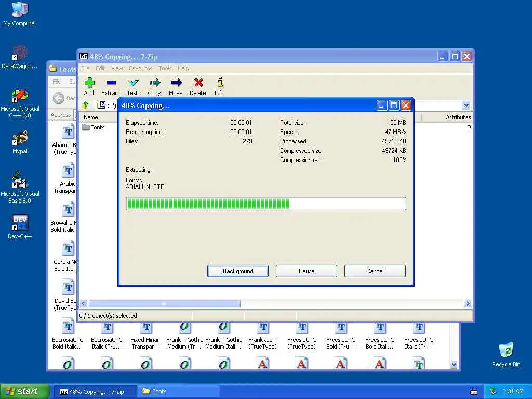Image resolution: width=532 pixels, height=399 pixels.
Task: Open the File menu in 7-Zip
Action: 85,68
